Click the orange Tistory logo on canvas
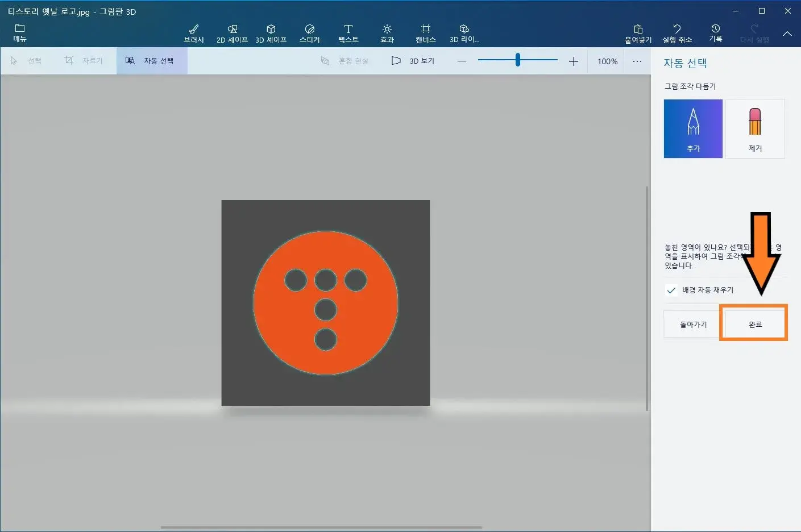This screenshot has width=801, height=532. [x=326, y=302]
